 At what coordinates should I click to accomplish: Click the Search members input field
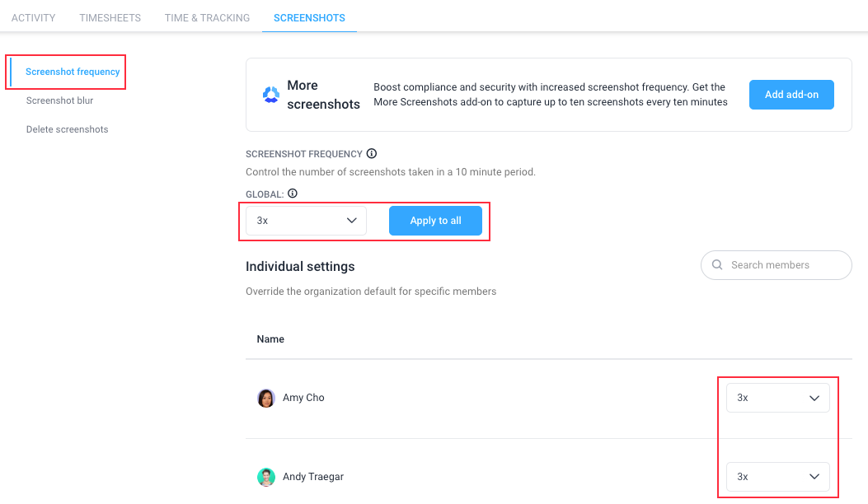pyautogui.click(x=777, y=265)
